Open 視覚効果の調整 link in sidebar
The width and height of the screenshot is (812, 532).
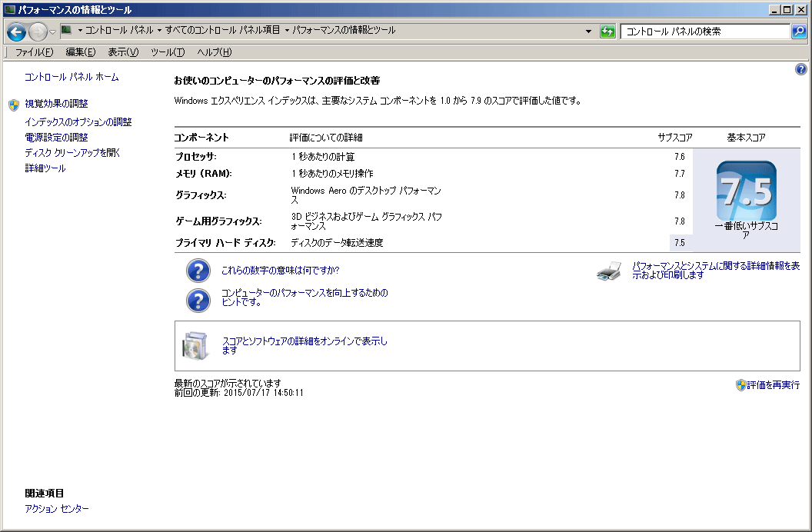point(56,104)
